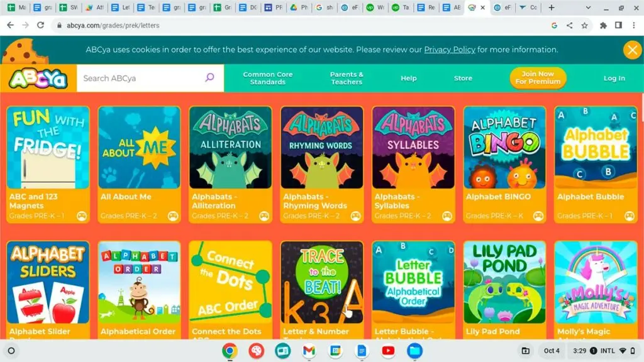This screenshot has height=362, width=644.
Task: Click the Google icon in address bar
Action: click(554, 25)
